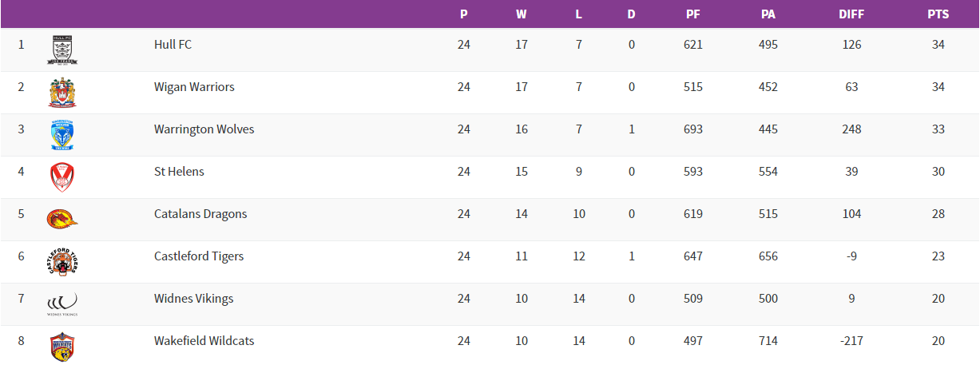The image size is (980, 369).
Task: Click the St Helens club crest
Action: tap(62, 177)
